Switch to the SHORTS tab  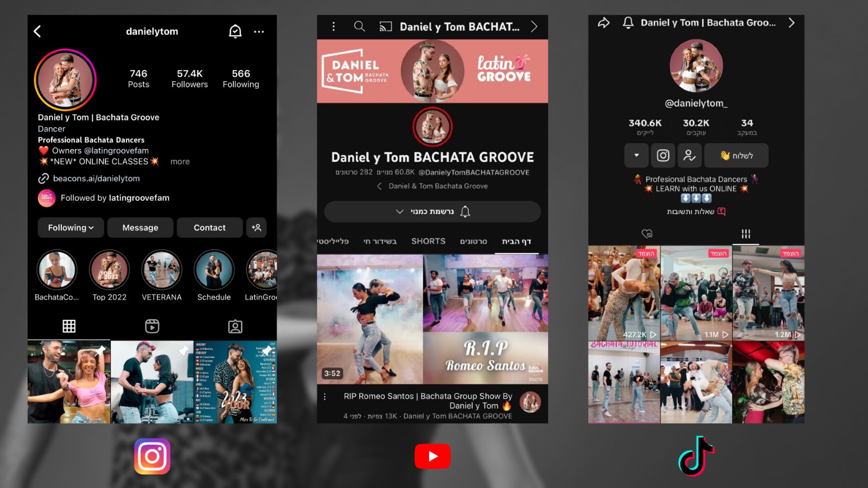click(x=428, y=241)
